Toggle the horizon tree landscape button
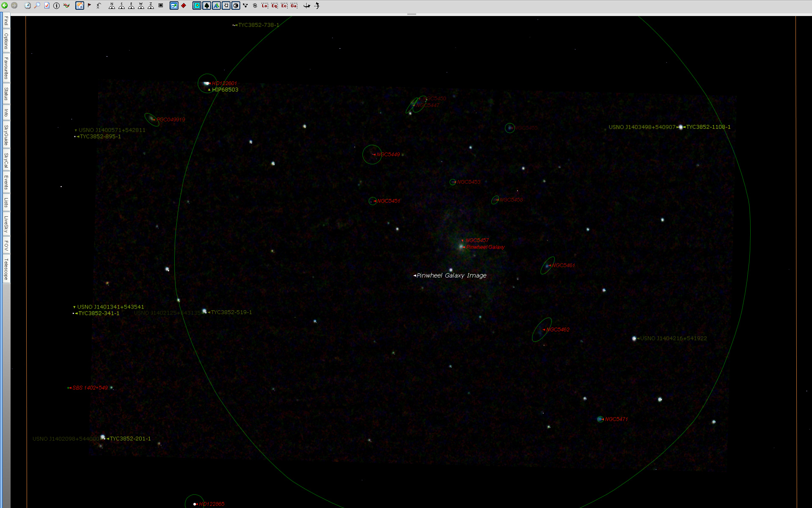Viewport: 812px width, 508px height. click(207, 6)
